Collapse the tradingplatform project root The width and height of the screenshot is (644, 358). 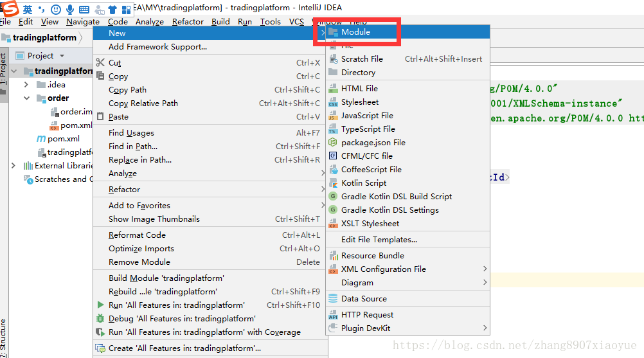[x=14, y=71]
